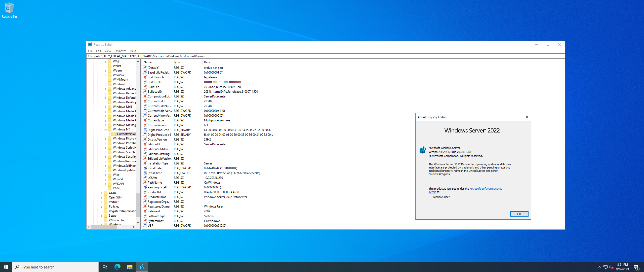Screen dimensions: 644x272
Task: Expand the ODBC tree node
Action: click(101, 193)
